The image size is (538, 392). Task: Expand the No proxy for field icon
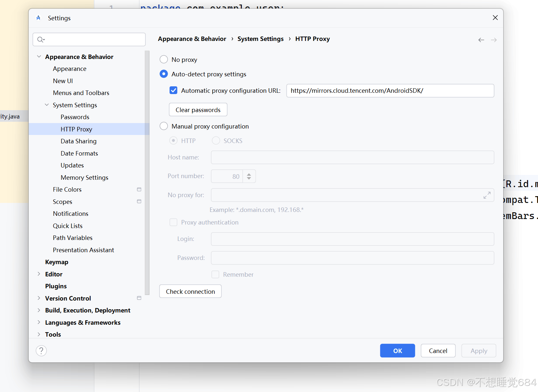(x=487, y=195)
